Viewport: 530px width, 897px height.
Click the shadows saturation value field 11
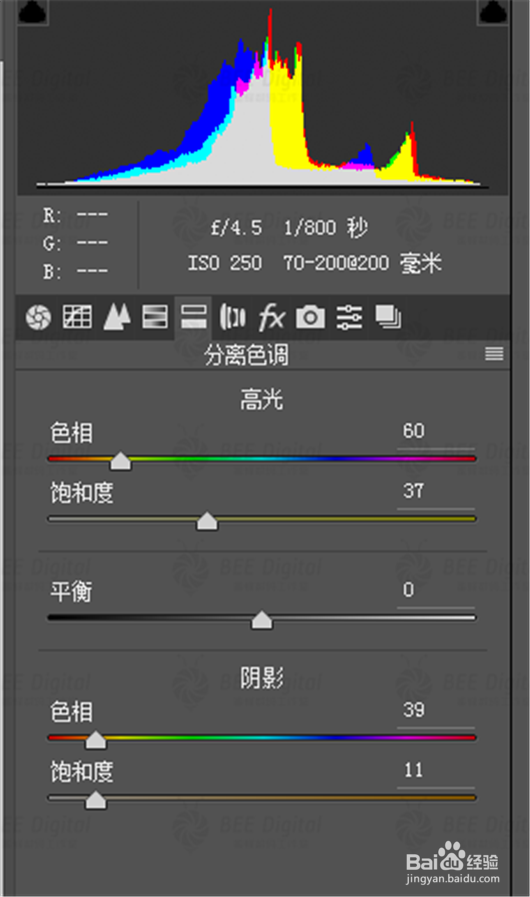point(436,771)
